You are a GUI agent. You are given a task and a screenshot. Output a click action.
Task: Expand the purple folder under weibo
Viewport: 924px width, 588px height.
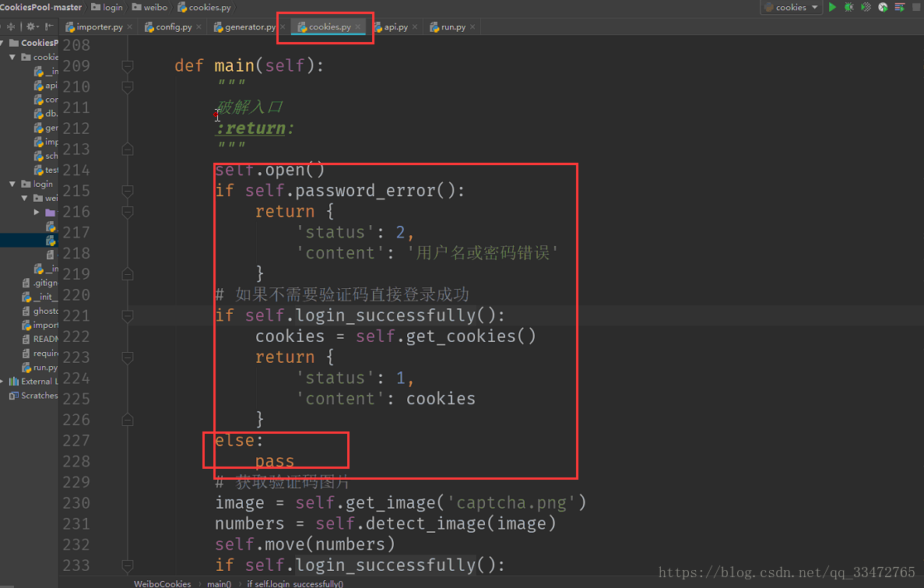pos(37,212)
